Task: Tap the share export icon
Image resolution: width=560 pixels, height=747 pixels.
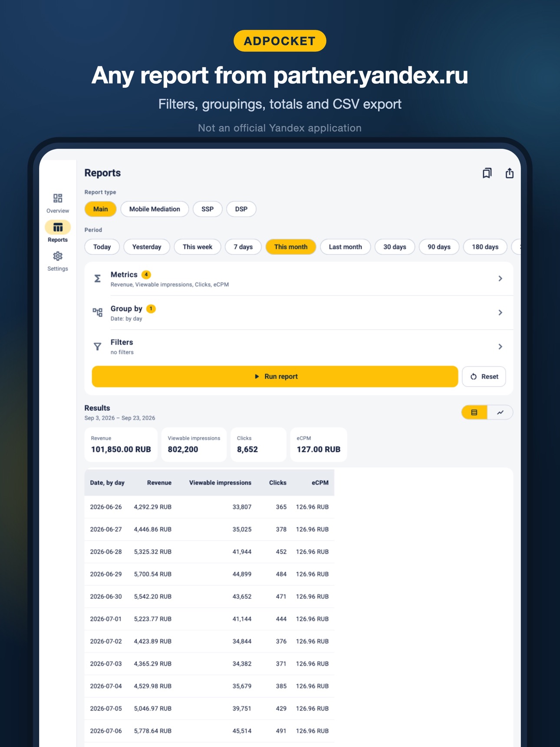Action: click(510, 173)
